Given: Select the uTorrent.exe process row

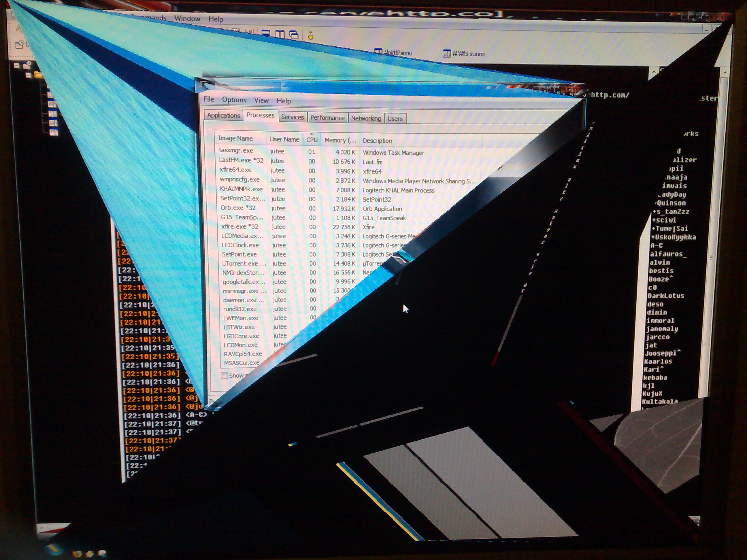Looking at the screenshot, I should [244, 263].
